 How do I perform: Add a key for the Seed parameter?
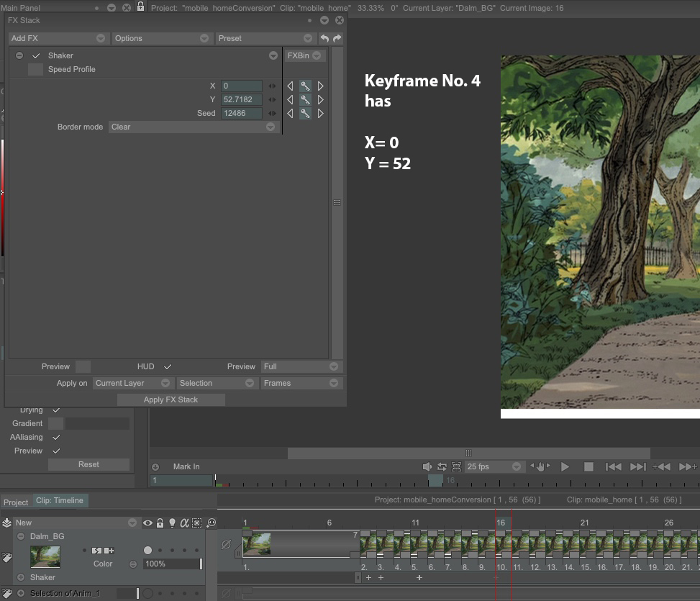coord(305,114)
